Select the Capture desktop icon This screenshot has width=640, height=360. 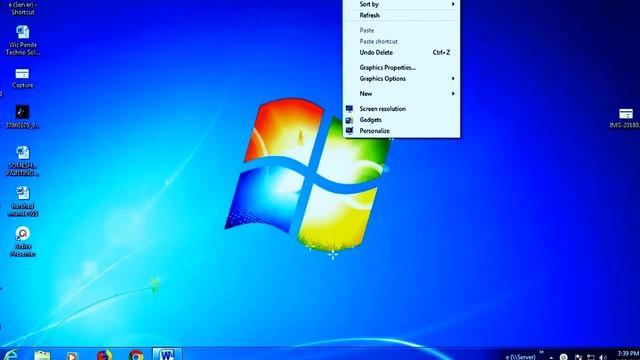coord(22,74)
